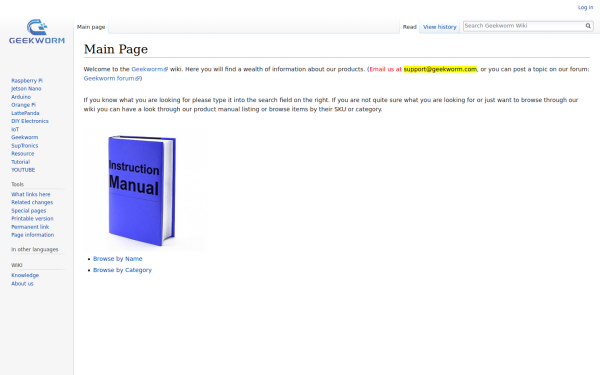Select the Read tab
600x375 pixels.
pyautogui.click(x=409, y=27)
